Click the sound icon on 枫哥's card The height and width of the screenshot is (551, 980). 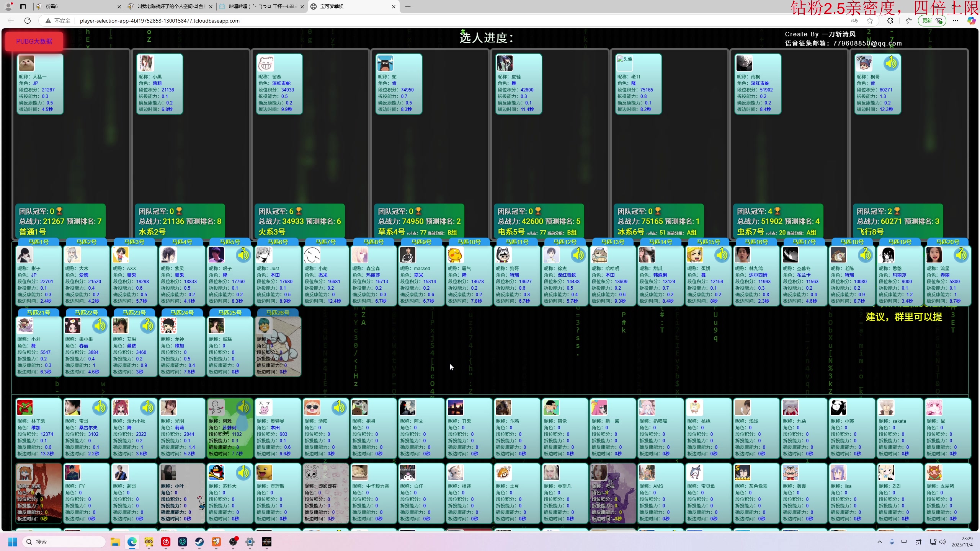(891, 63)
